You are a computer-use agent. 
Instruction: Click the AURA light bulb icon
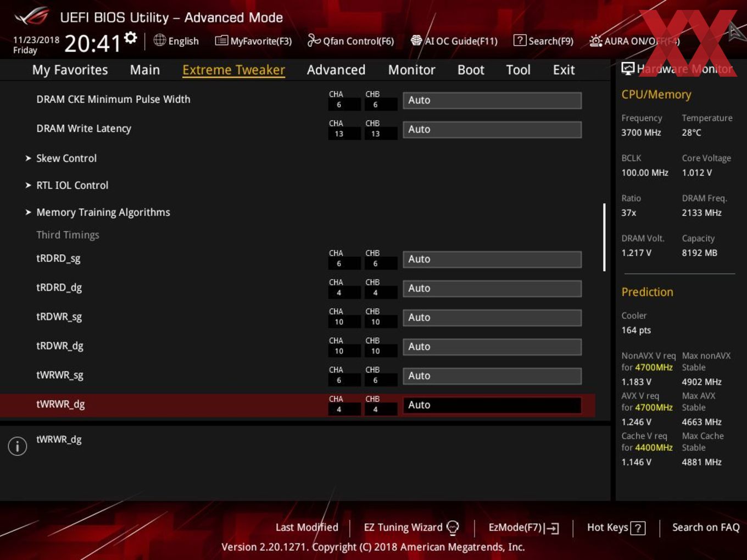click(x=595, y=41)
